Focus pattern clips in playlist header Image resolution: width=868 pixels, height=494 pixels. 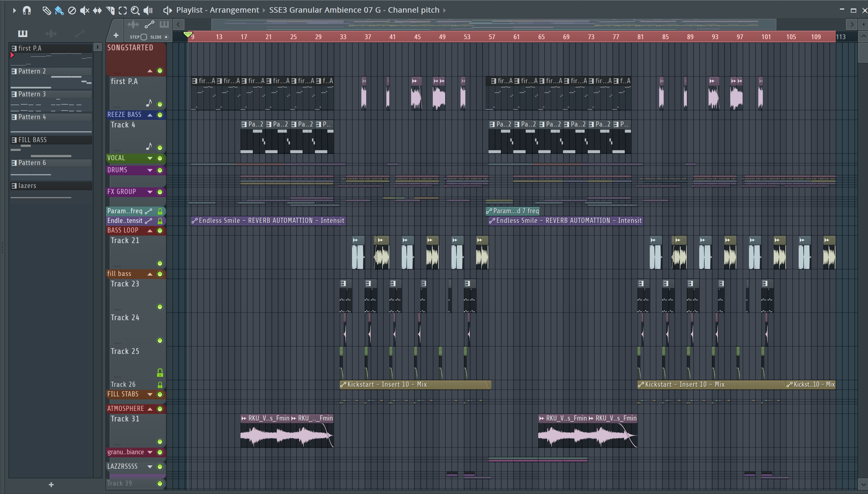point(164,24)
